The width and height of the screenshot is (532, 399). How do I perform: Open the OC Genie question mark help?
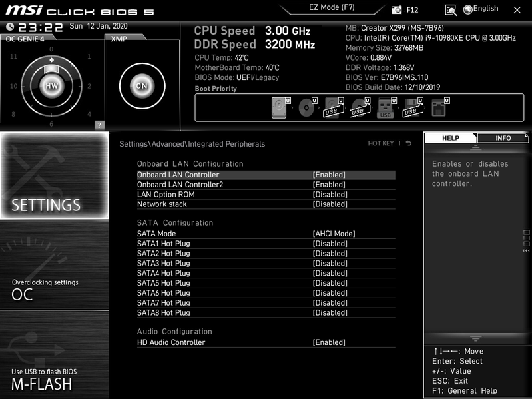(99, 125)
